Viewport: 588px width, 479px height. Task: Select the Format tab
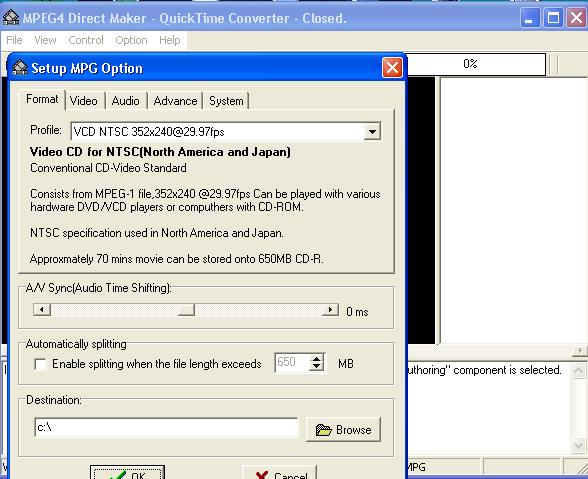click(x=42, y=99)
